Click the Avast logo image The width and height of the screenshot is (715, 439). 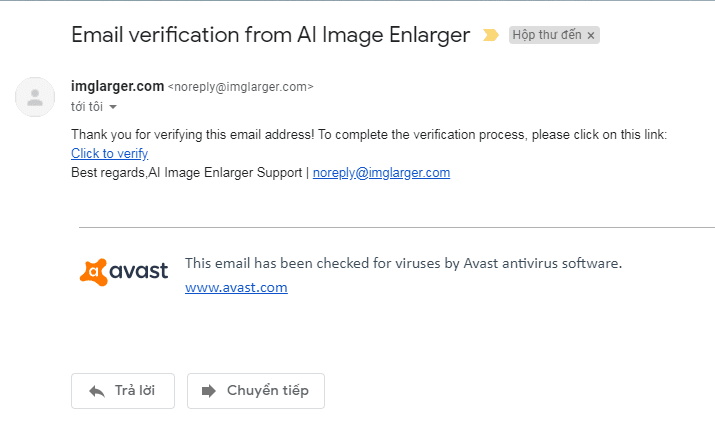click(124, 272)
